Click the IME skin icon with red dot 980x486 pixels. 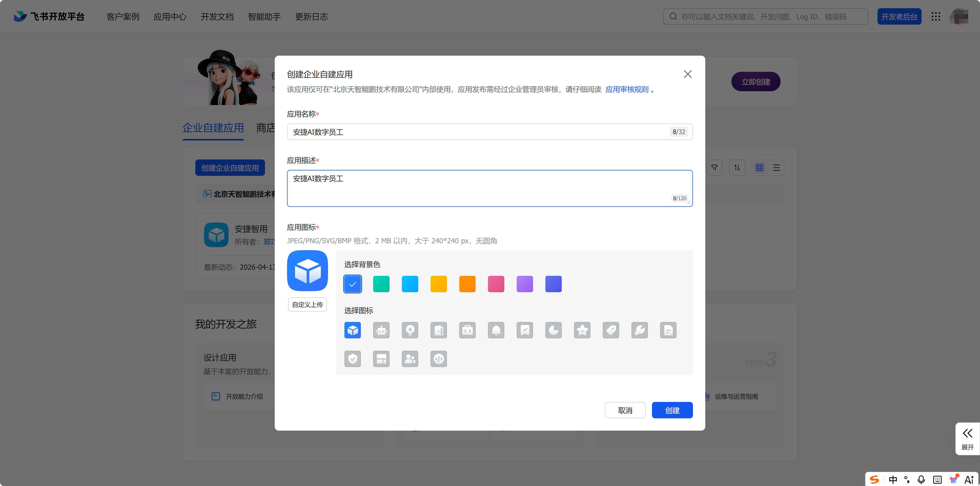[954, 479]
